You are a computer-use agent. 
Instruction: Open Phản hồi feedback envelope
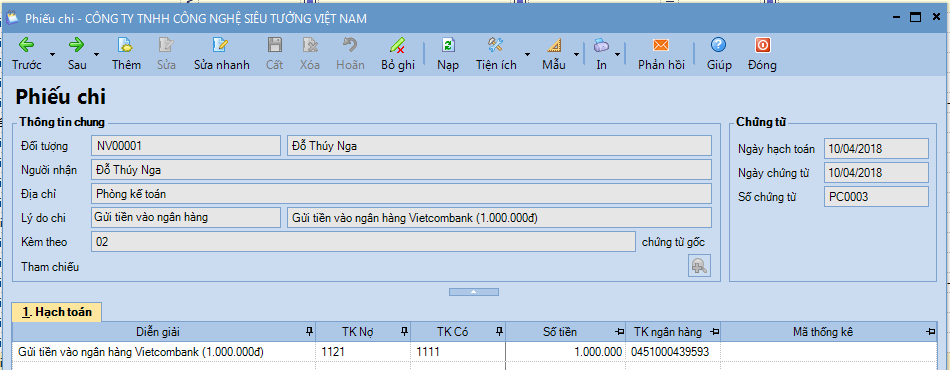661,53
